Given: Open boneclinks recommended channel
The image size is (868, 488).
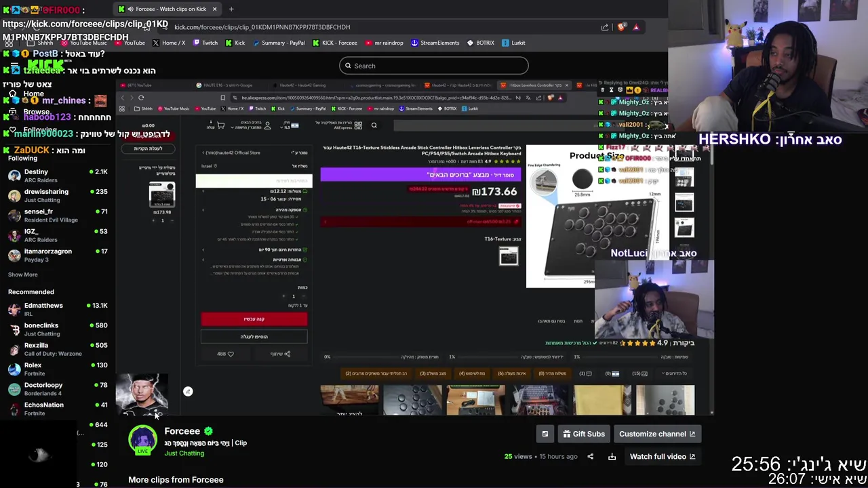Looking at the screenshot, I should click(58, 329).
